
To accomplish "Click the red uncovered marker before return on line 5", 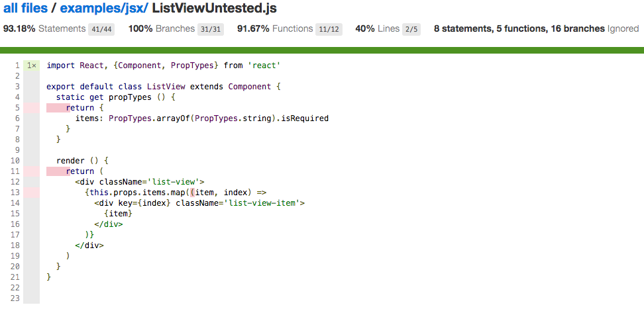I will pyautogui.click(x=58, y=108).
